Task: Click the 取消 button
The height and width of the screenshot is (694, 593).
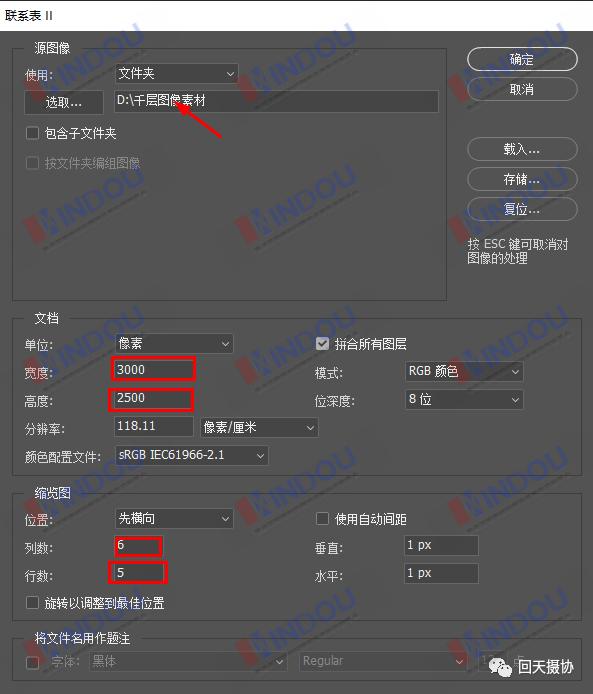Action: pos(522,89)
